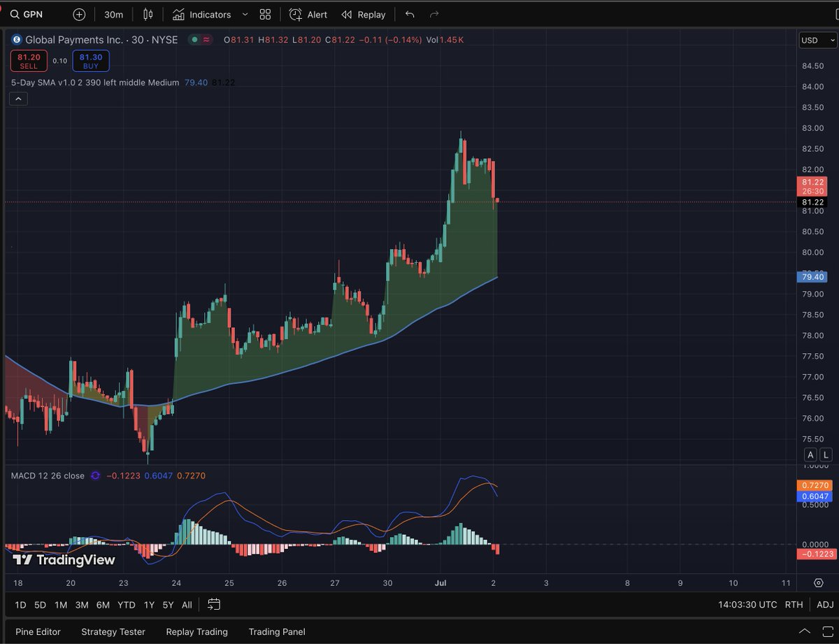Click the 81.20 SELL button
The image size is (839, 644).
pyautogui.click(x=29, y=61)
